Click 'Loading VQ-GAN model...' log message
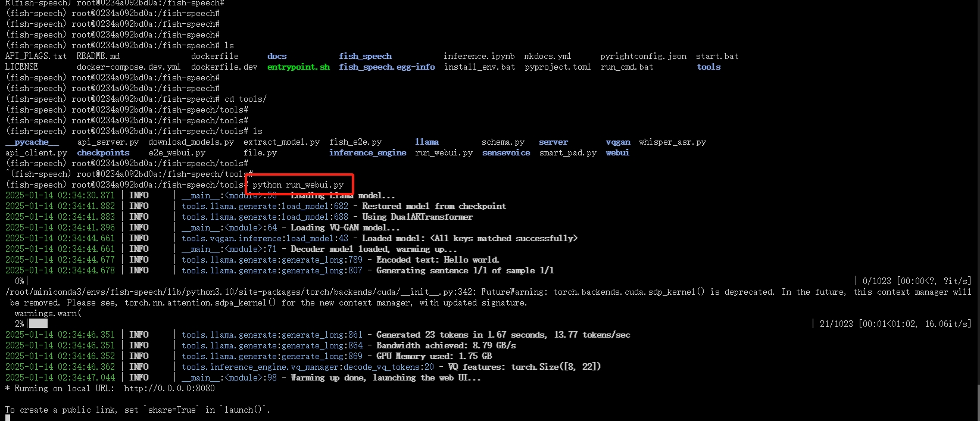Viewport: 980px width, 421px height. click(x=345, y=227)
